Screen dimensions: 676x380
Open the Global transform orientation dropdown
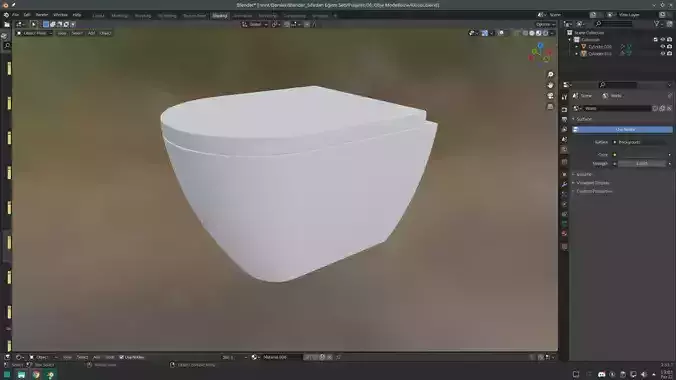255,25
